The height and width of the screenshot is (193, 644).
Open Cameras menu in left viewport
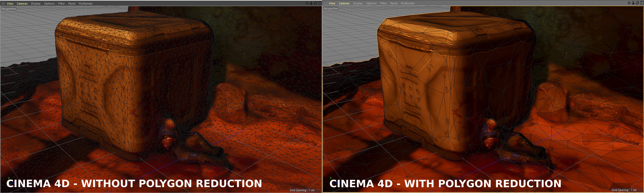click(22, 4)
